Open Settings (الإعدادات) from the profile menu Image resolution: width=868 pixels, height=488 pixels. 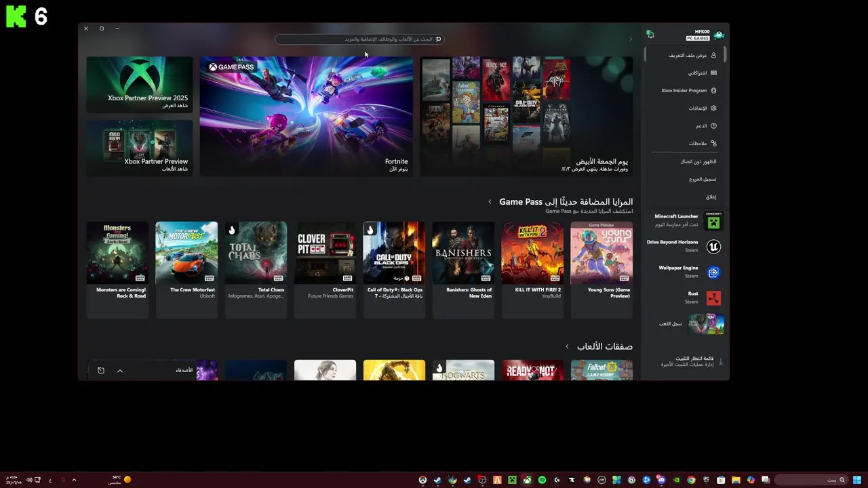[x=685, y=108]
